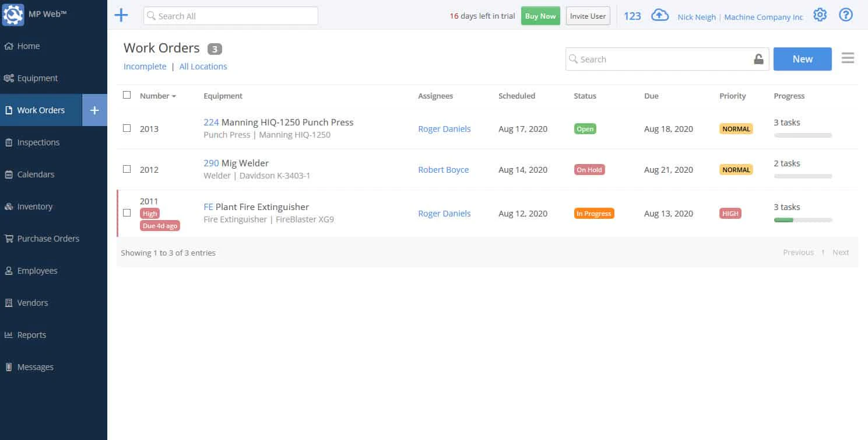Click the cloud upload icon in the header

pos(660,15)
